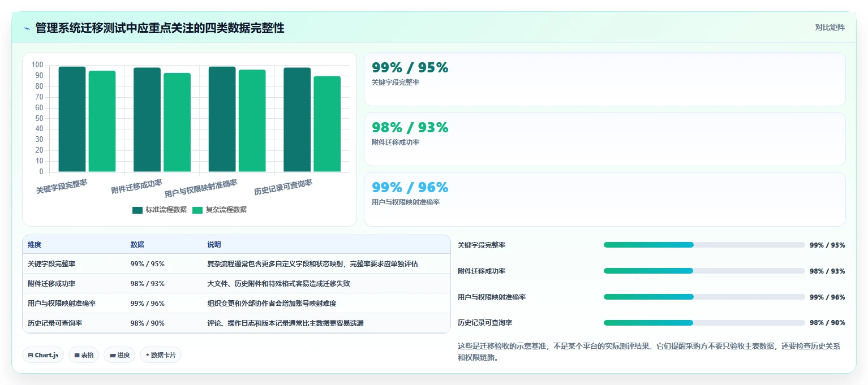Click the light green bar for 关键字段完整率
Viewport: 868px width, 385px height.
click(102, 121)
